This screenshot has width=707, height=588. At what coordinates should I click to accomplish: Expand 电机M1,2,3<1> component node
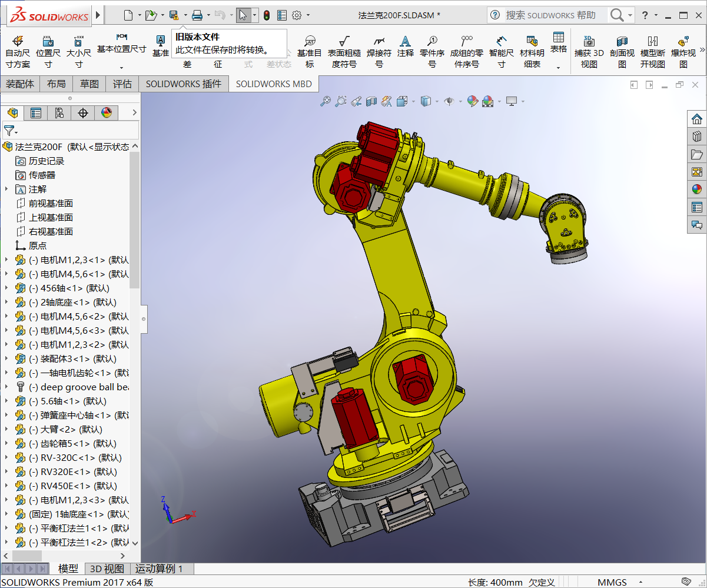[6, 260]
